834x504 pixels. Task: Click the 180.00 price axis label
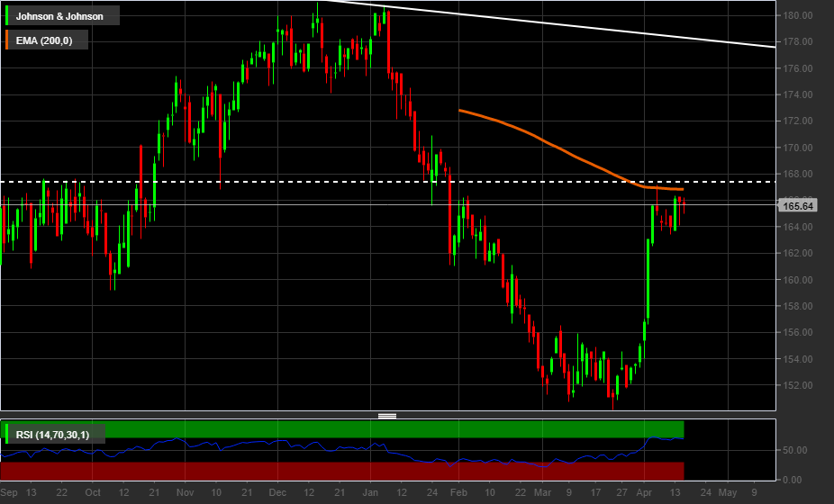pos(798,16)
